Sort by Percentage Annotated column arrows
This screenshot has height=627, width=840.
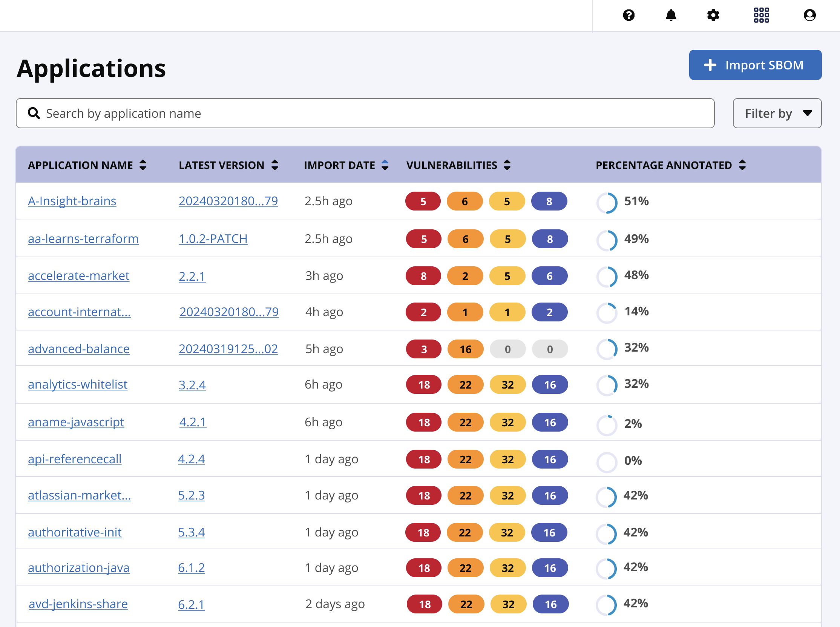(742, 165)
